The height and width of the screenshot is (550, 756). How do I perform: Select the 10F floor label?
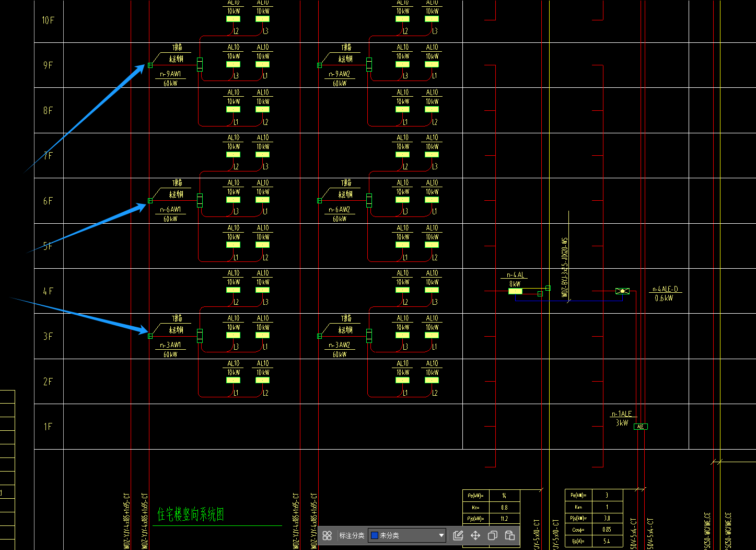(x=48, y=20)
